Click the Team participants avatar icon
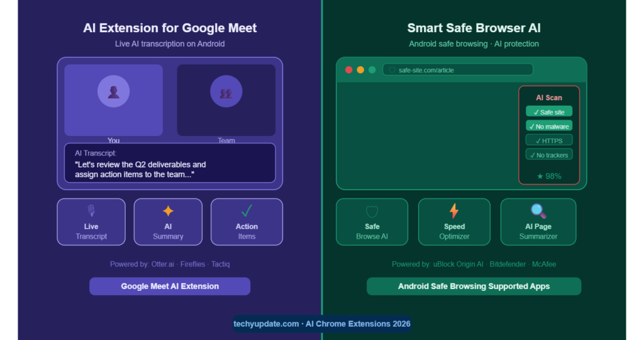Image resolution: width=644 pixels, height=340 pixels. (x=226, y=91)
